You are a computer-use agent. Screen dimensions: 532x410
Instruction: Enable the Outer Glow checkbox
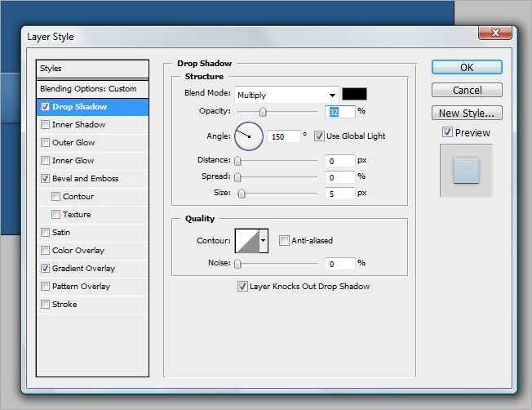coord(45,142)
